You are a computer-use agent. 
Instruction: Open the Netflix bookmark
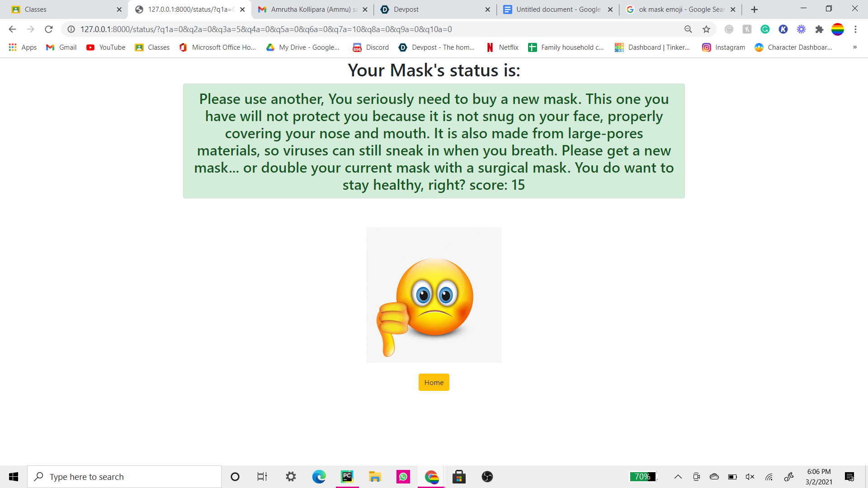coord(502,47)
